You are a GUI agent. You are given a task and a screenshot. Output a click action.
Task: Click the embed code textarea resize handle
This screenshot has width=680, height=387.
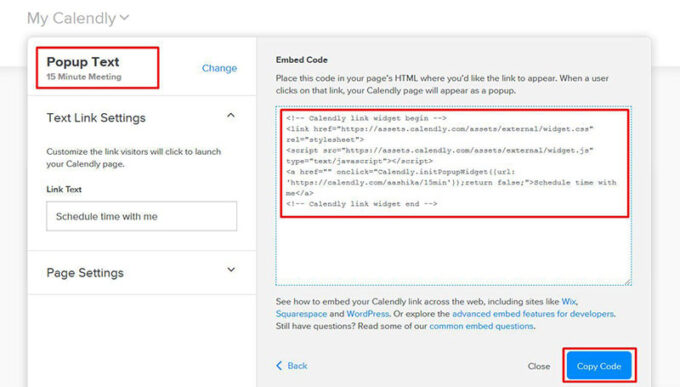coord(628,282)
